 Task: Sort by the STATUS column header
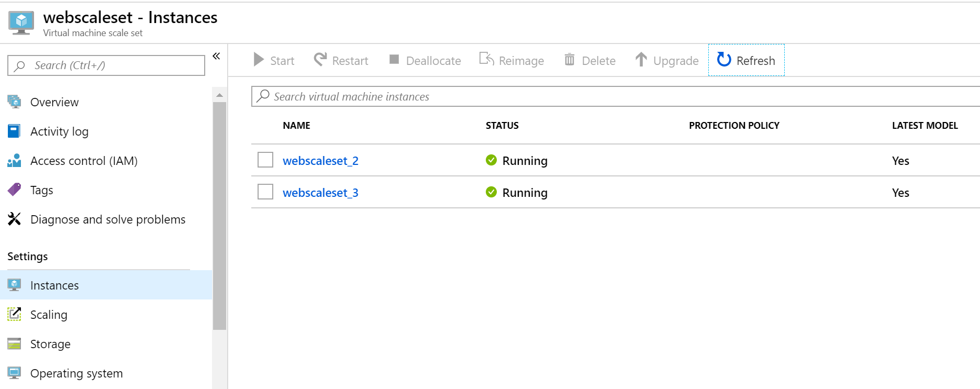point(502,126)
